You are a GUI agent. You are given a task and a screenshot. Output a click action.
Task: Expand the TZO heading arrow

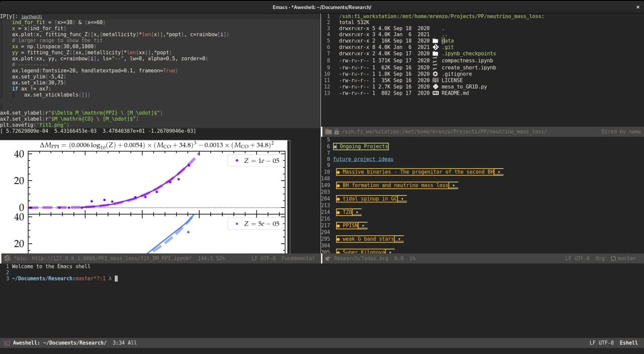tap(357, 212)
